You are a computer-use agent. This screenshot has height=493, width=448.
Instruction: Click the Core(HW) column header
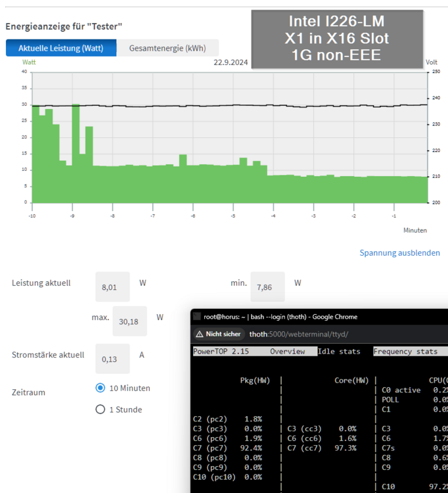click(351, 381)
